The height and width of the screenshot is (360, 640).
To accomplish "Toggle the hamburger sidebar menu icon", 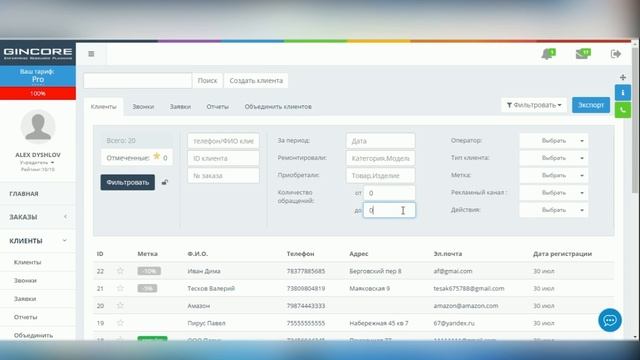I will [91, 54].
